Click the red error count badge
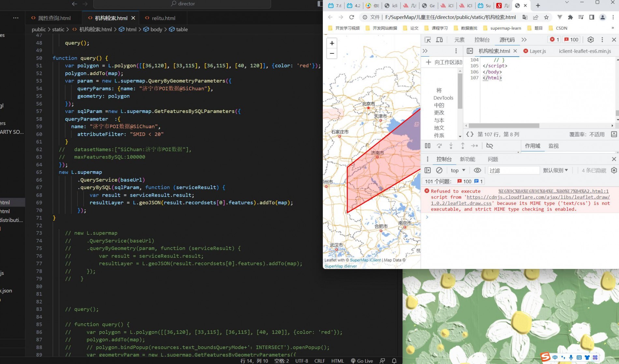619x364 pixels. [x=554, y=40]
